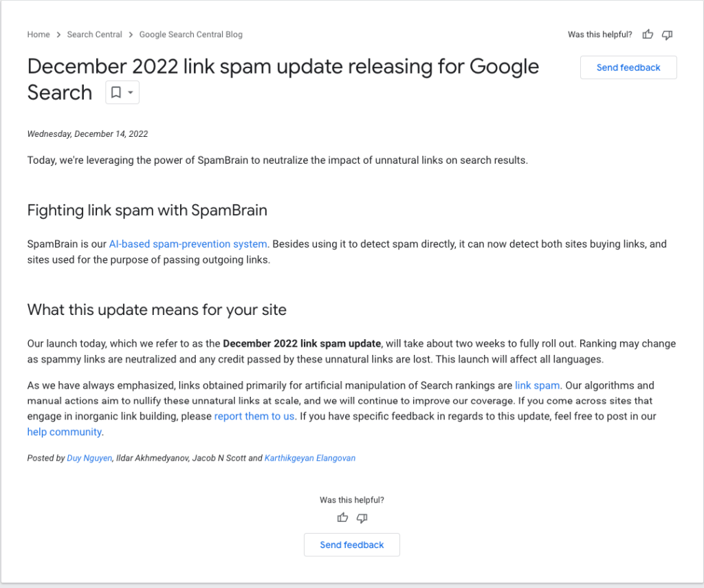Rate the page helpful using bottom thumbs up
The width and height of the screenshot is (704, 588).
(x=342, y=517)
